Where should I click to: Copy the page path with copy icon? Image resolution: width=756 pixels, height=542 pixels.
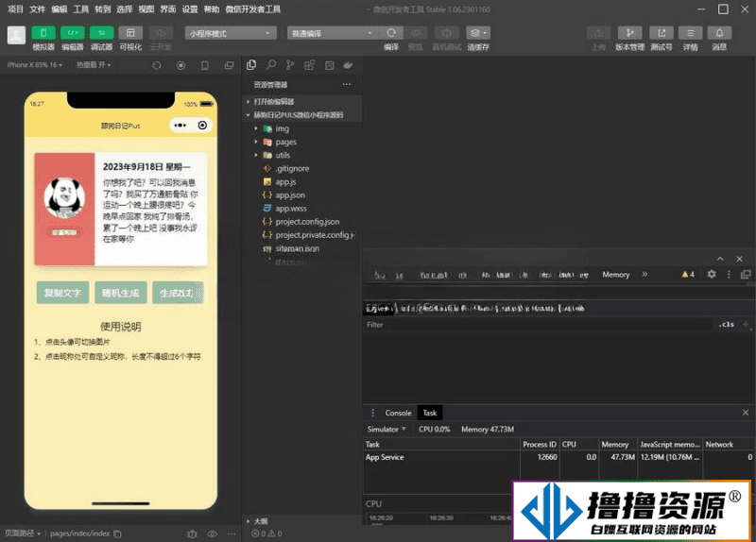(x=117, y=534)
